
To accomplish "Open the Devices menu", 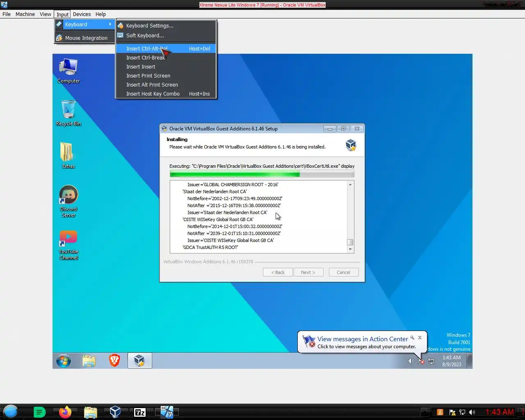I will [x=82, y=14].
